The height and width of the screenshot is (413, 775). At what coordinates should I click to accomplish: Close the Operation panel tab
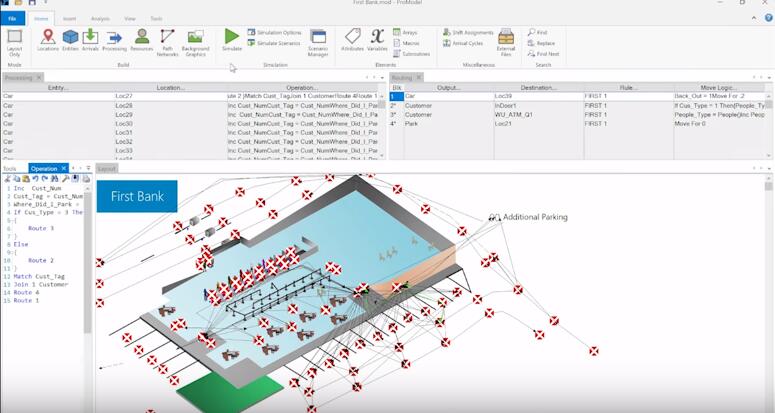(64, 168)
